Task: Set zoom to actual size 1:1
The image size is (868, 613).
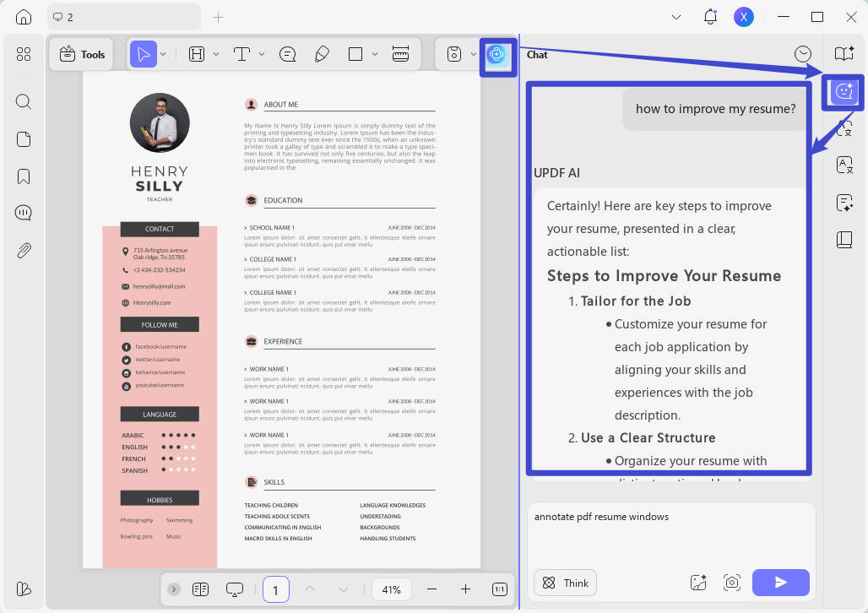Action: click(499, 589)
